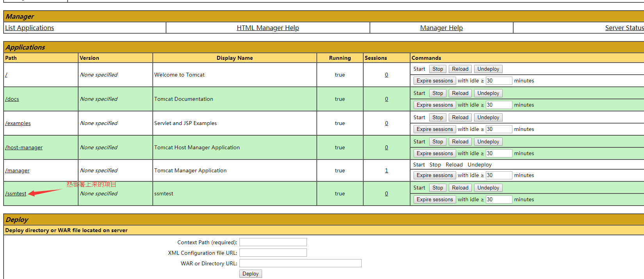Focus the XML Configuration file URL field
Screen dimensions: 644x279
pos(273,253)
